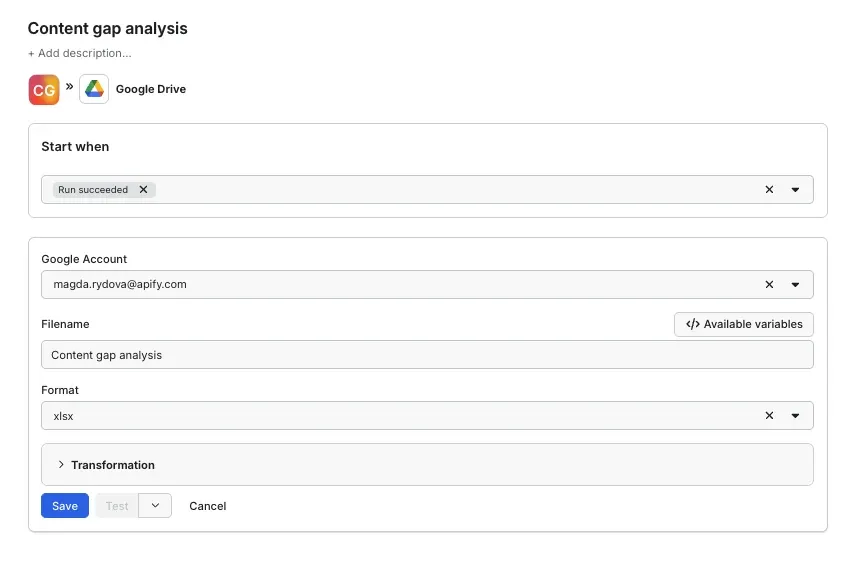Clear the Start when field selections
The image size is (852, 575).
769,190
